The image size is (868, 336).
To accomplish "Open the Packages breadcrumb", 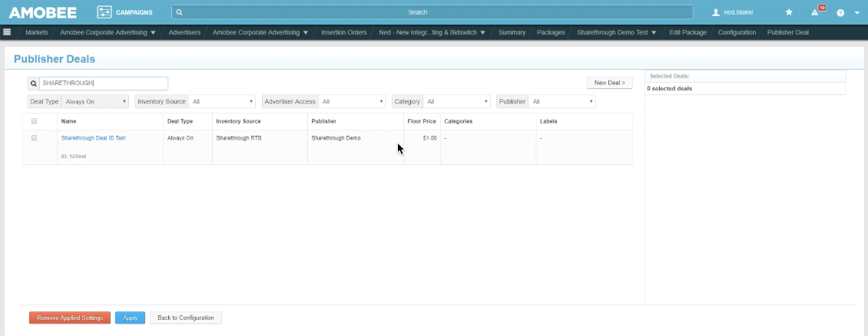I will (x=551, y=33).
